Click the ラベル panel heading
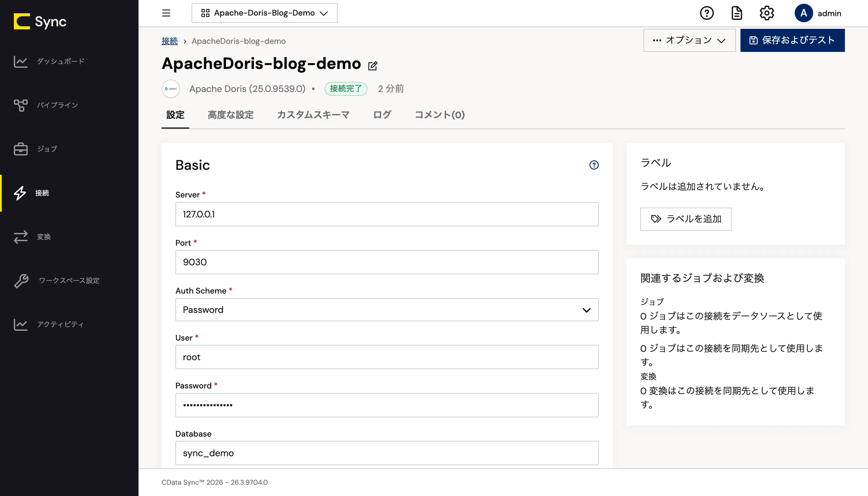 coord(656,163)
